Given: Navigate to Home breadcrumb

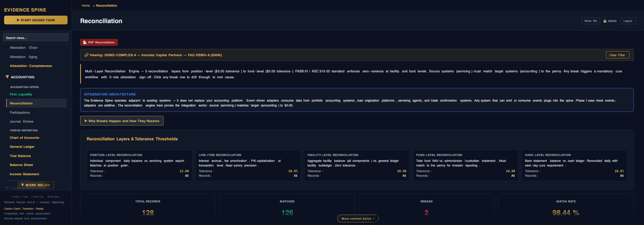Looking at the screenshot, I should [86, 6].
